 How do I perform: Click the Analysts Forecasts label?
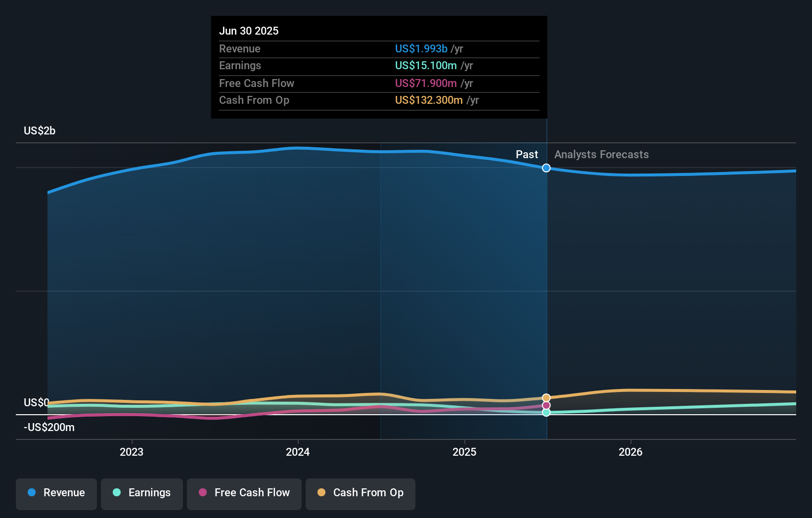click(x=601, y=154)
